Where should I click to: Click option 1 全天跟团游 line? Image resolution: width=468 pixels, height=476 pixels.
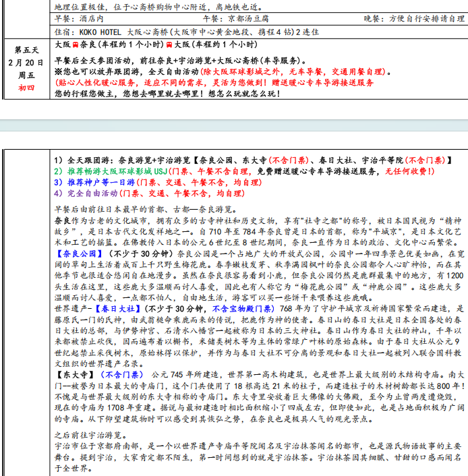coord(250,160)
